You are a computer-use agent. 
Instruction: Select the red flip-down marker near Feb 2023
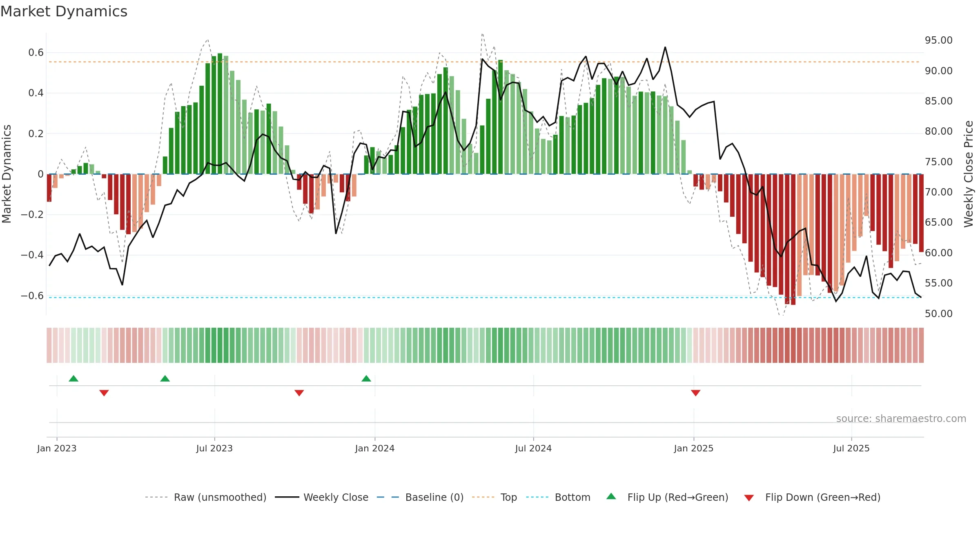pos(104,393)
